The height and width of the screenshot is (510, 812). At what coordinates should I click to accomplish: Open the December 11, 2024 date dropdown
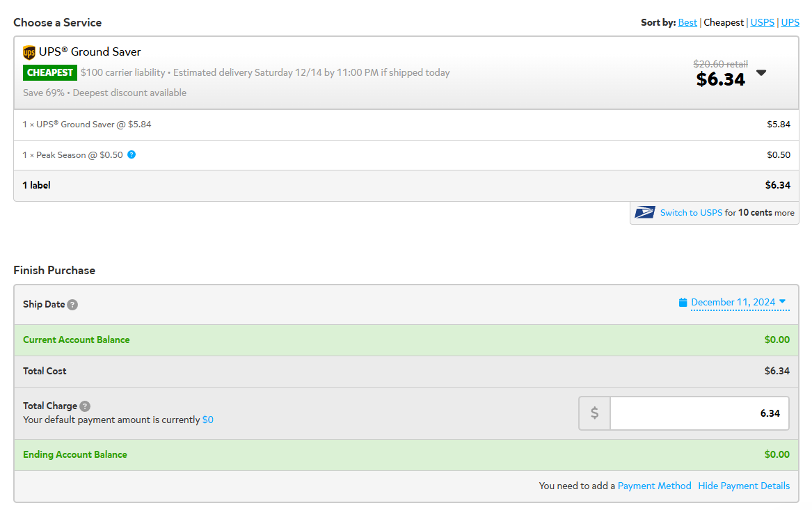point(740,303)
